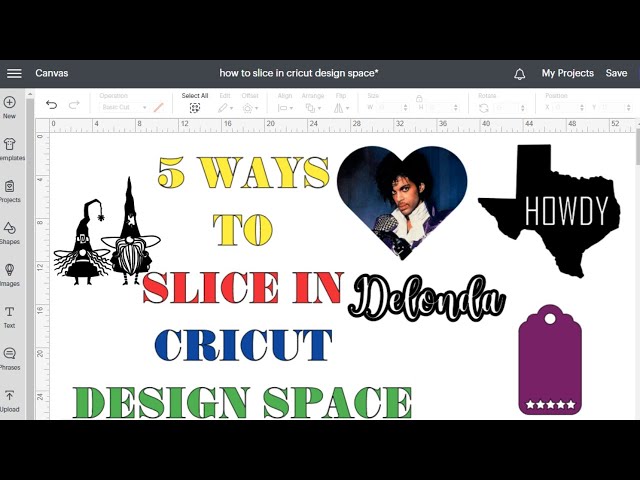Open Projects panel in sidebar
Image resolution: width=640 pixels, height=480 pixels.
(x=9, y=191)
